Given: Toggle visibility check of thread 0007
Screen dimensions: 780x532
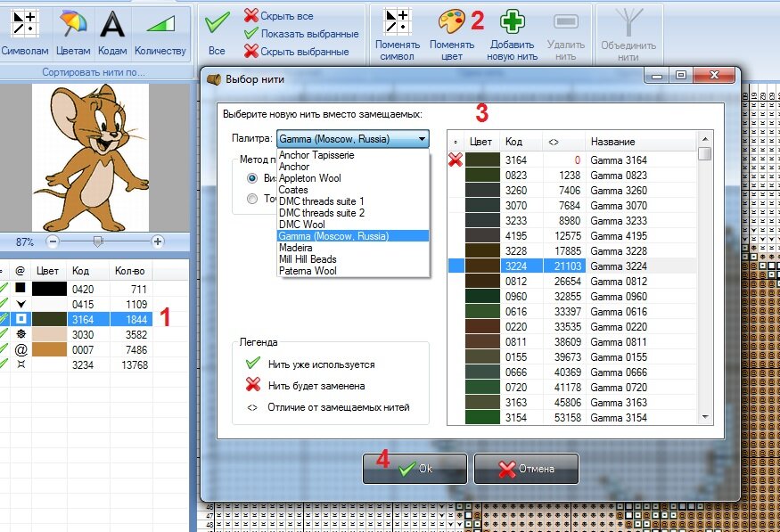Looking at the screenshot, I should tap(4, 349).
